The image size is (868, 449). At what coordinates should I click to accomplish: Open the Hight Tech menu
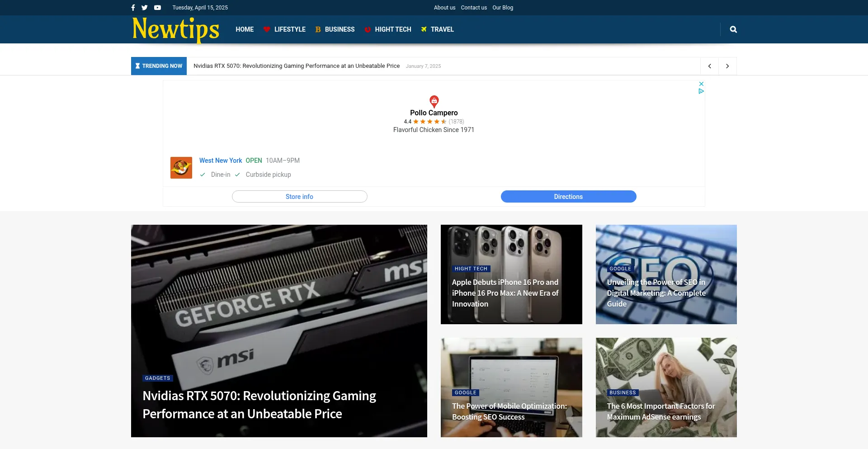[x=388, y=29]
